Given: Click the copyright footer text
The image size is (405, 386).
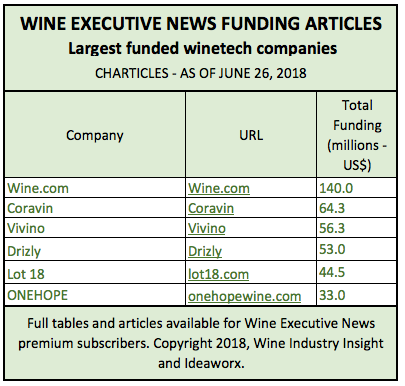Looking at the screenshot, I should coord(201,343).
